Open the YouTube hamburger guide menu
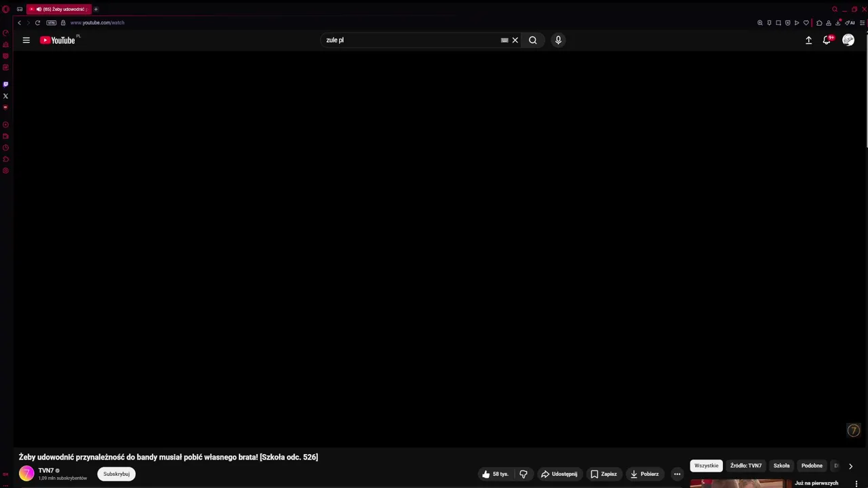The image size is (868, 488). coord(26,40)
